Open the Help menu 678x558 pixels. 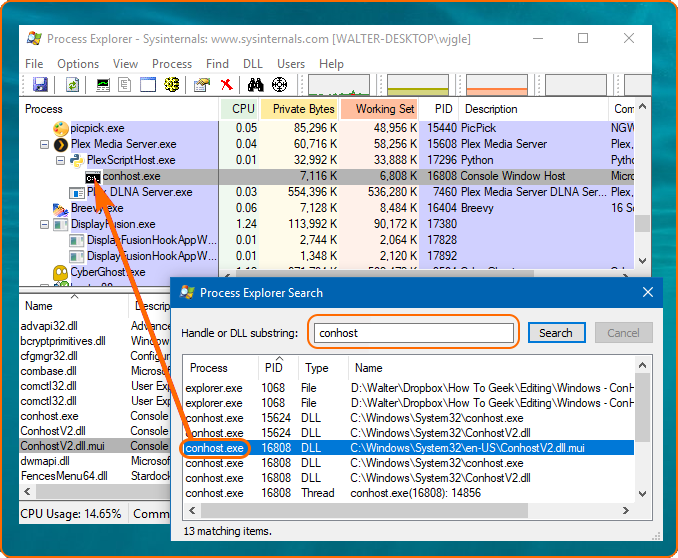click(331, 64)
